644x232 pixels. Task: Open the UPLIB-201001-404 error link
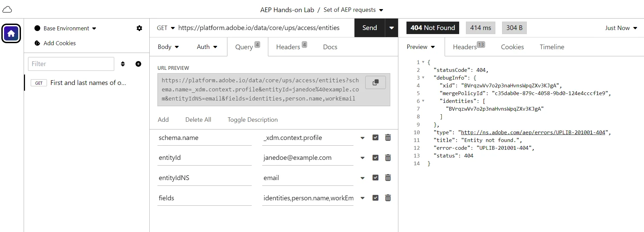point(533,133)
